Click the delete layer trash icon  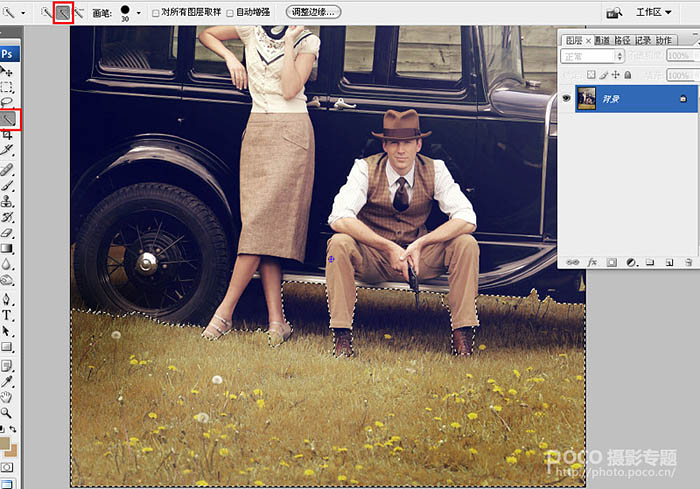[x=687, y=262]
